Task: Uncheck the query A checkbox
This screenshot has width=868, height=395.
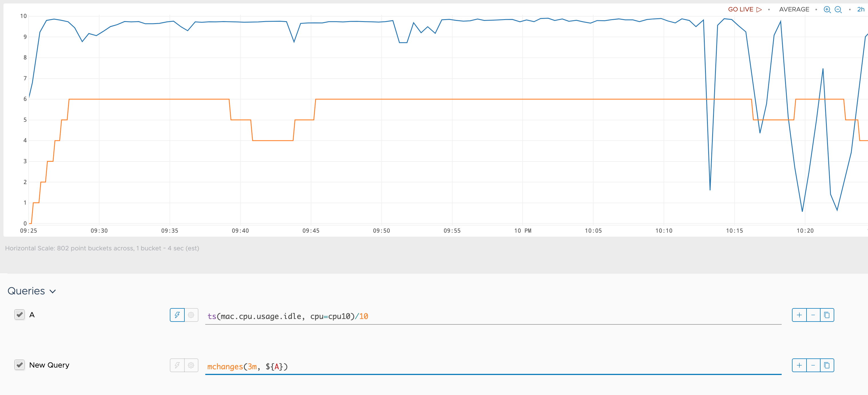Action: click(x=19, y=314)
